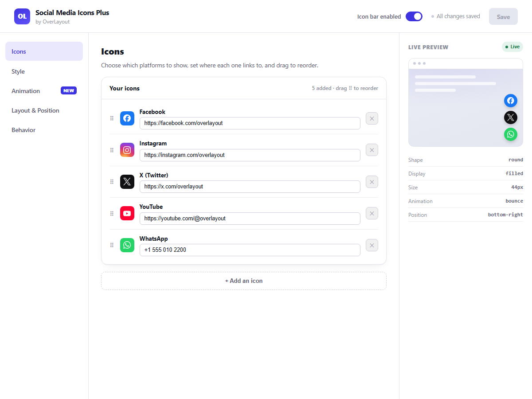Click the green Live status badge

click(512, 47)
